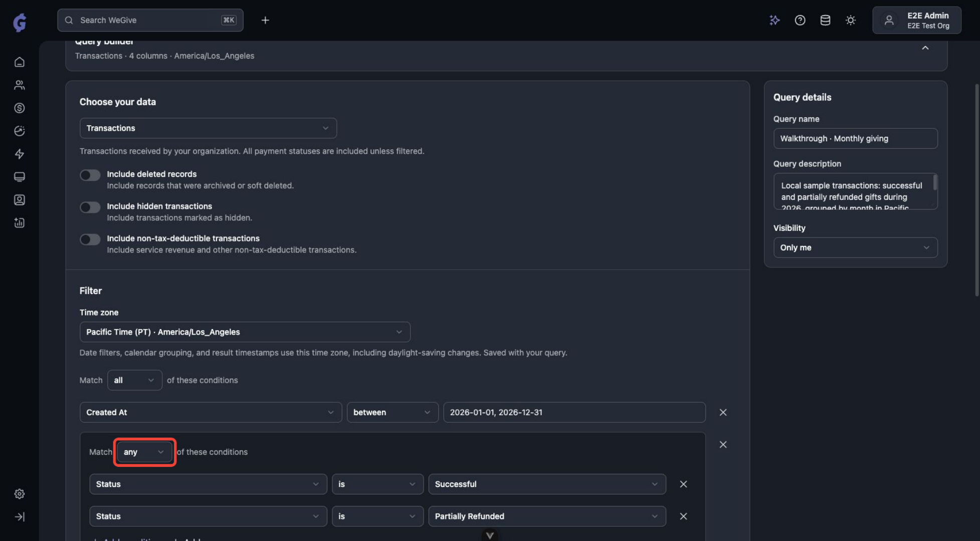Click the Query name input field
Image resolution: width=980 pixels, height=541 pixels.
[855, 138]
